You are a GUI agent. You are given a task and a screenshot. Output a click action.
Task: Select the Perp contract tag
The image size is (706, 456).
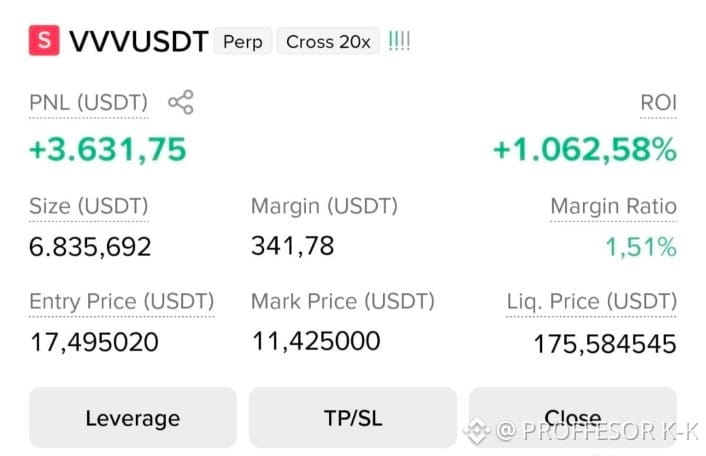tap(243, 41)
